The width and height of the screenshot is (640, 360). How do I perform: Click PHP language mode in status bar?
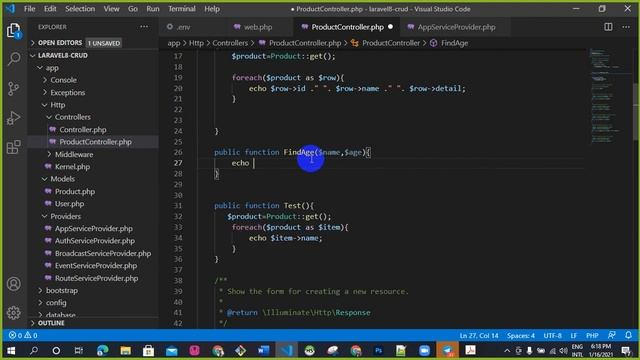point(592,336)
